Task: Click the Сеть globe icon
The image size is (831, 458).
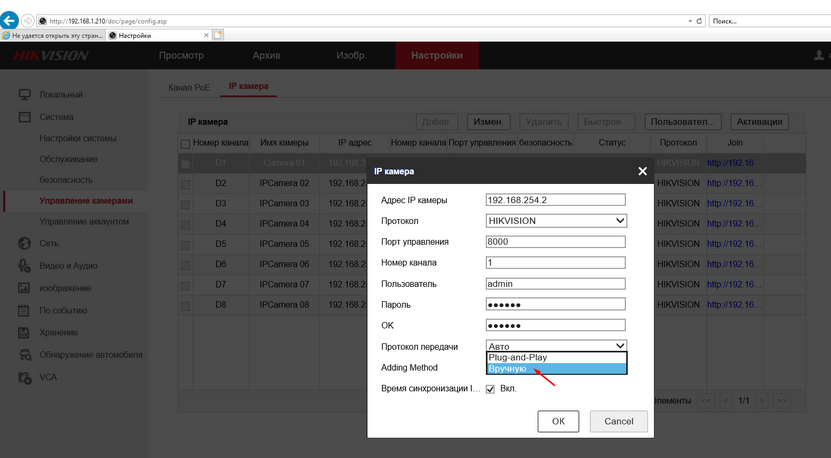Action: click(24, 243)
